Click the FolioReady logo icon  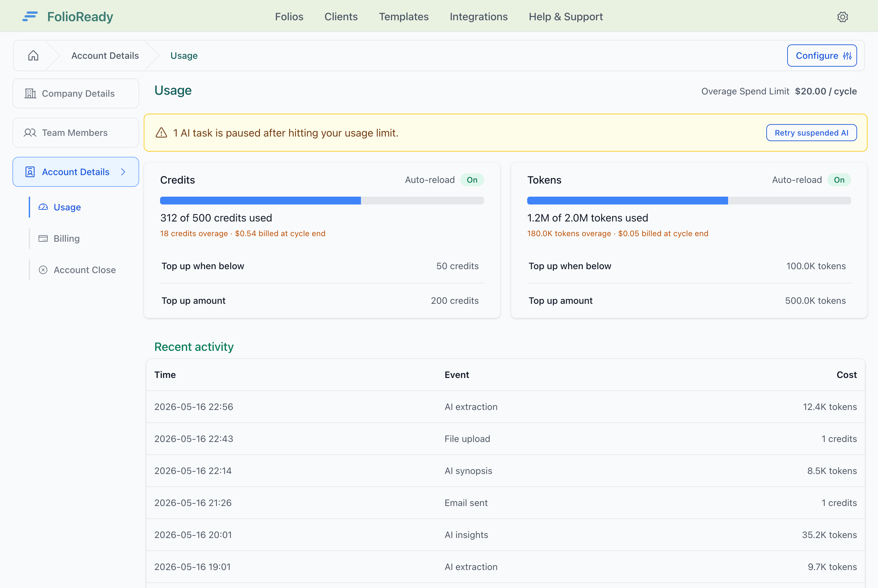(x=30, y=17)
